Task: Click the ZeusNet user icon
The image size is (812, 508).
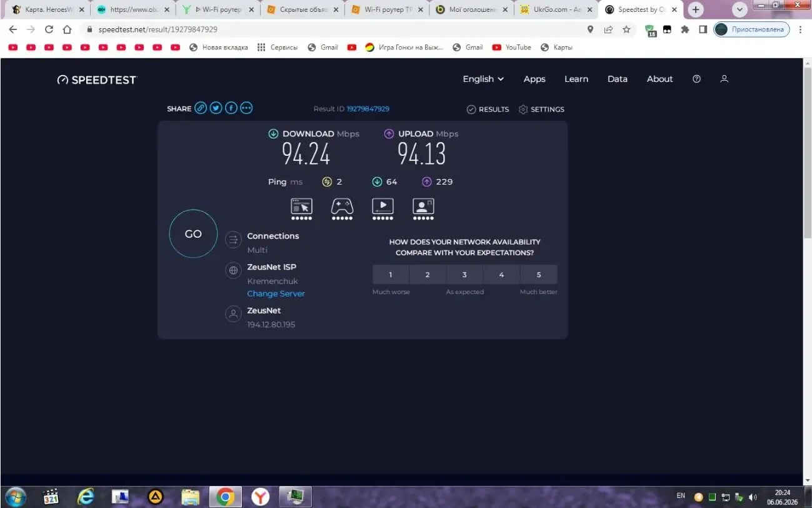Action: (233, 314)
